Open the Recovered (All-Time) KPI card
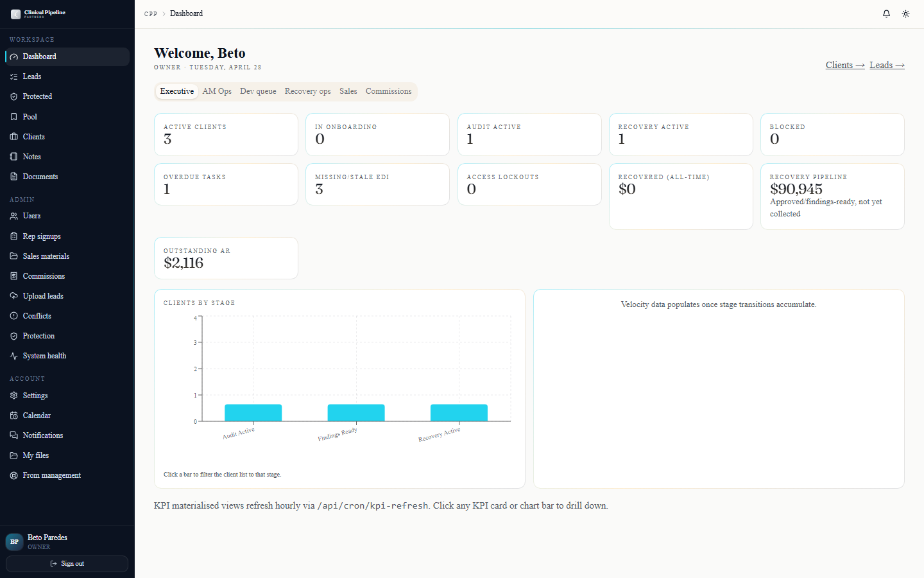The height and width of the screenshot is (578, 924). (681, 197)
